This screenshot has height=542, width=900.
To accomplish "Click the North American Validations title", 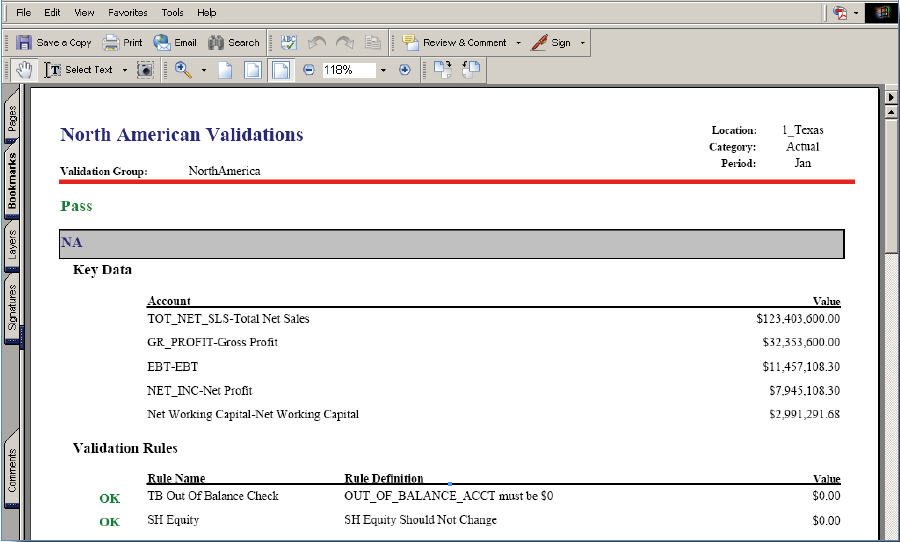I will 182,134.
